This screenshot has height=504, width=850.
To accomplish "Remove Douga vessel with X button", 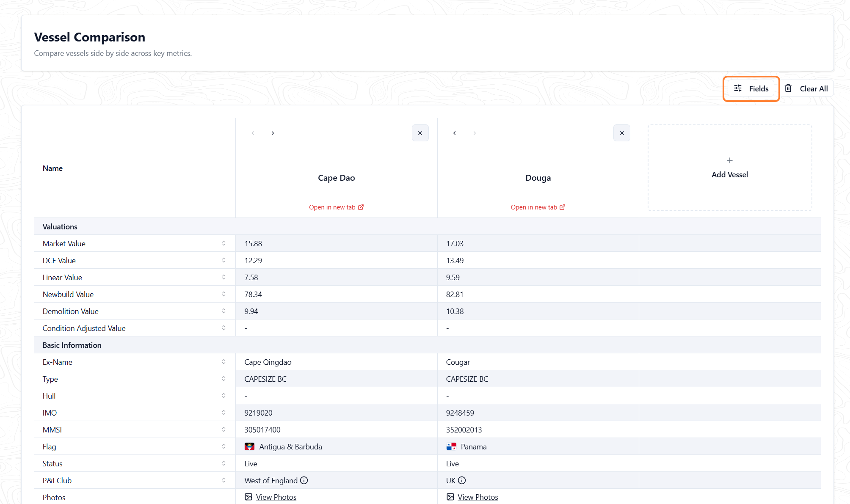I will [x=621, y=133].
